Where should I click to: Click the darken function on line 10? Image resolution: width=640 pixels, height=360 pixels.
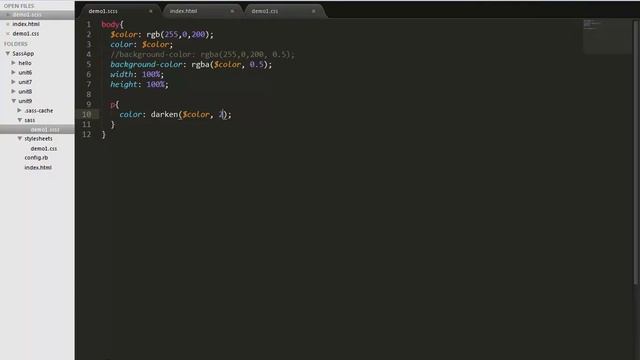tap(164, 114)
